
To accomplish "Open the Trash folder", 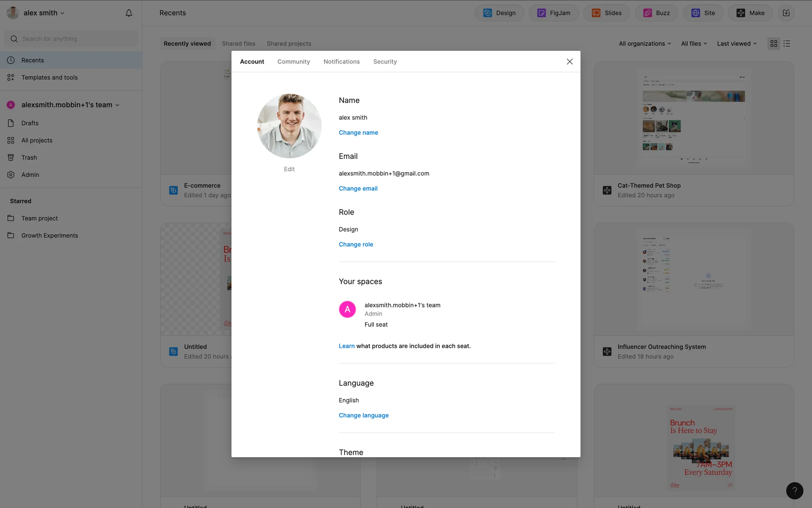I will [29, 157].
